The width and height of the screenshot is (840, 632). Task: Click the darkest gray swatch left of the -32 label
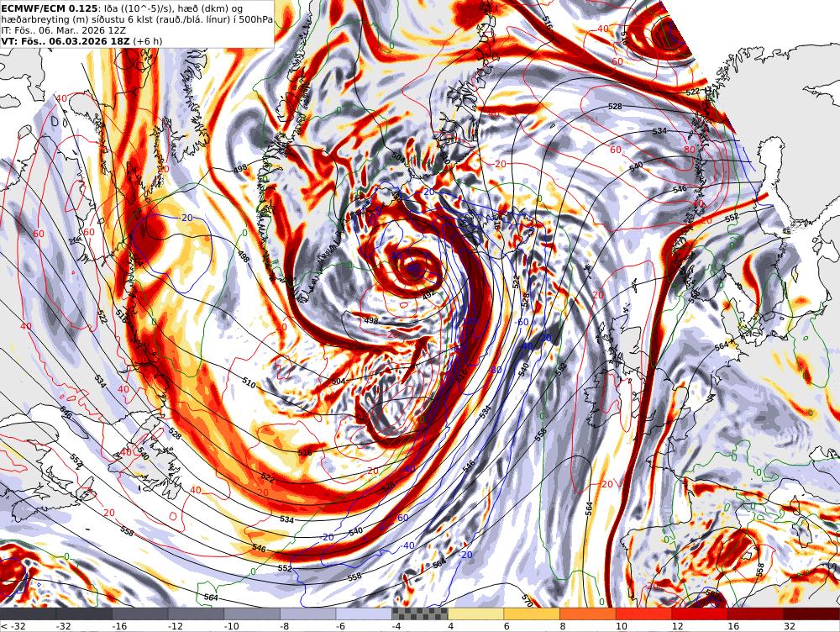(x=28, y=614)
